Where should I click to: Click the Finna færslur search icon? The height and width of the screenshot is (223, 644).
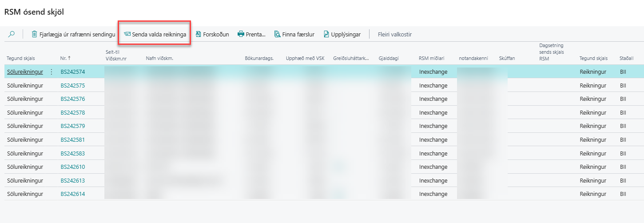point(277,34)
